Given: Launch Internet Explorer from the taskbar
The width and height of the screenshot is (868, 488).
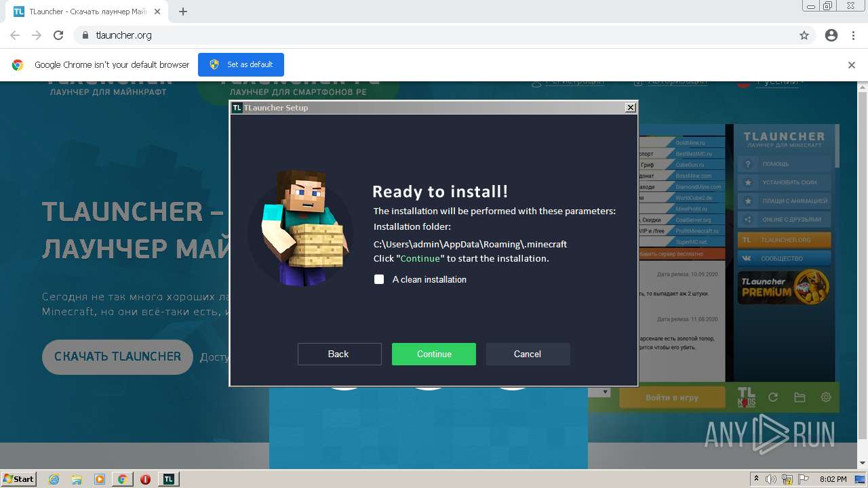Looking at the screenshot, I should [54, 479].
